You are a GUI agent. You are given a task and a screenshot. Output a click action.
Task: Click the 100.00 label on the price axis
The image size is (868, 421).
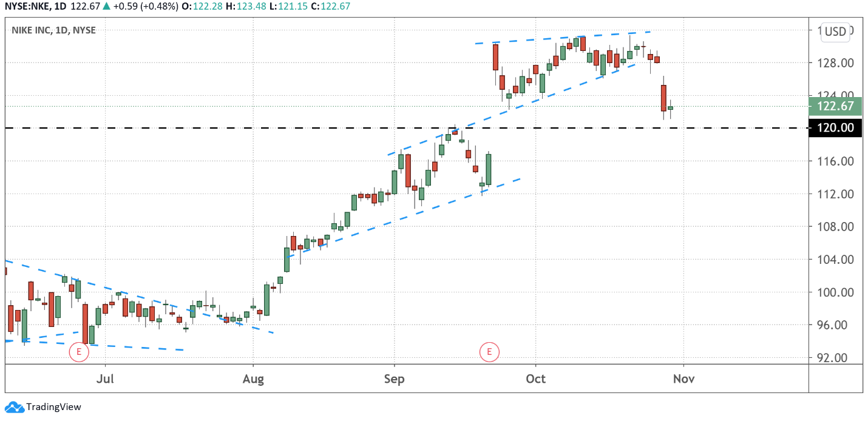point(835,292)
